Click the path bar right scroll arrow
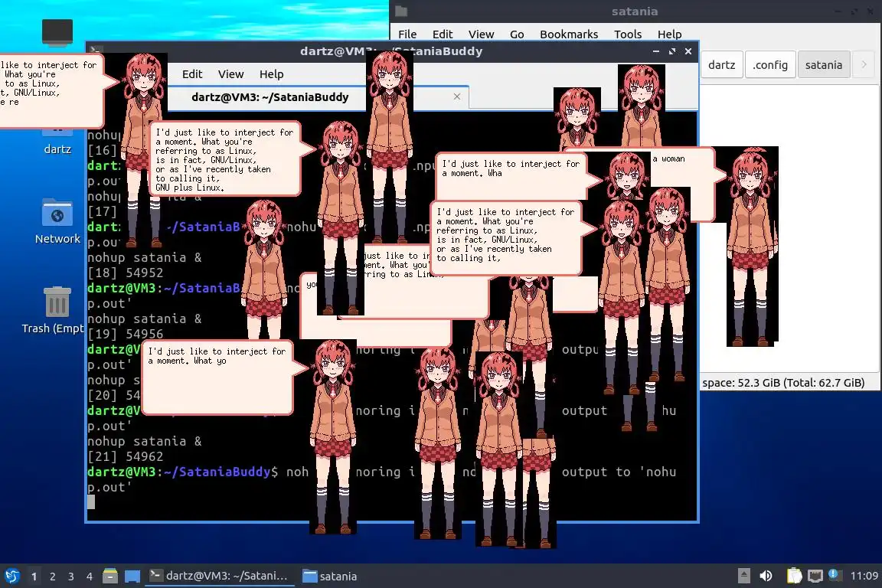The width and height of the screenshot is (882, 588). pyautogui.click(x=864, y=65)
